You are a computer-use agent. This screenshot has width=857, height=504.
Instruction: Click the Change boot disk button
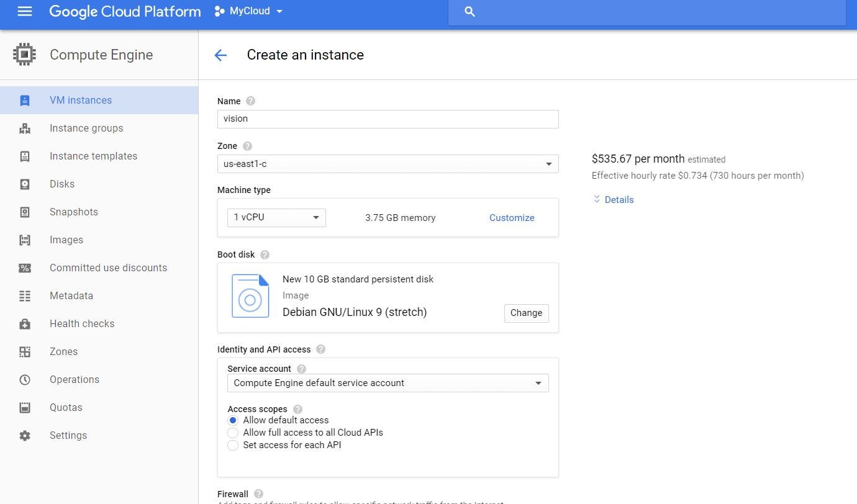pos(526,313)
